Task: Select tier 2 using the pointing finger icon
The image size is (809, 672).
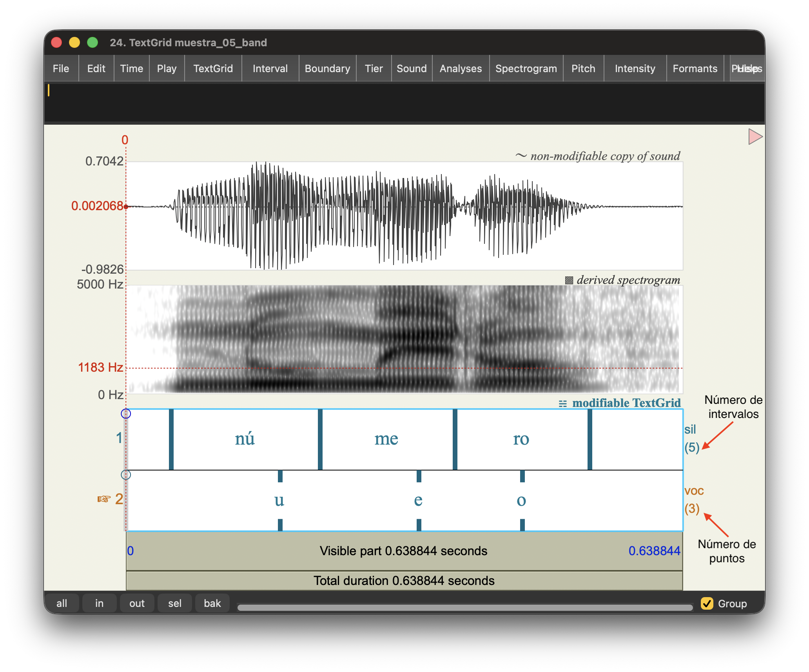Action: (103, 499)
